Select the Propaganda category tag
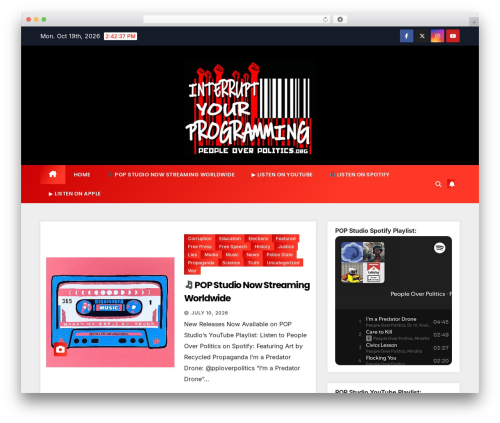500x423 pixels. pyautogui.click(x=201, y=263)
